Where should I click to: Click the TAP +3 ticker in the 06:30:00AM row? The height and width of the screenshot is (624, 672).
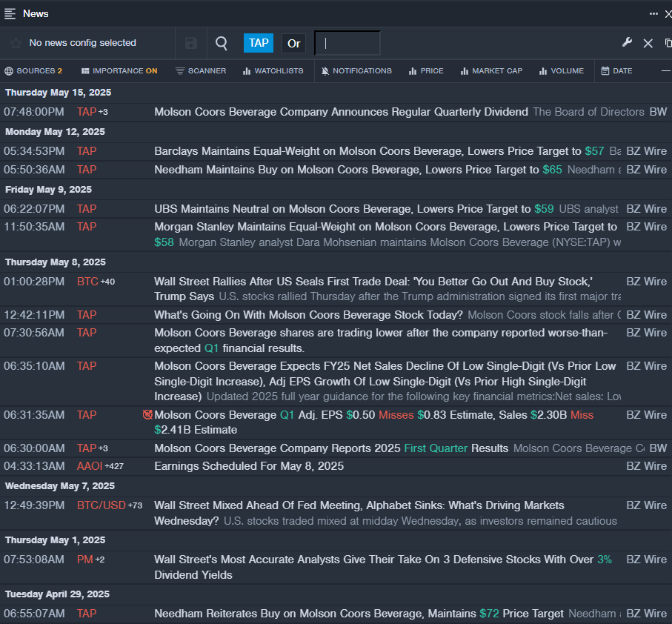[x=93, y=448]
